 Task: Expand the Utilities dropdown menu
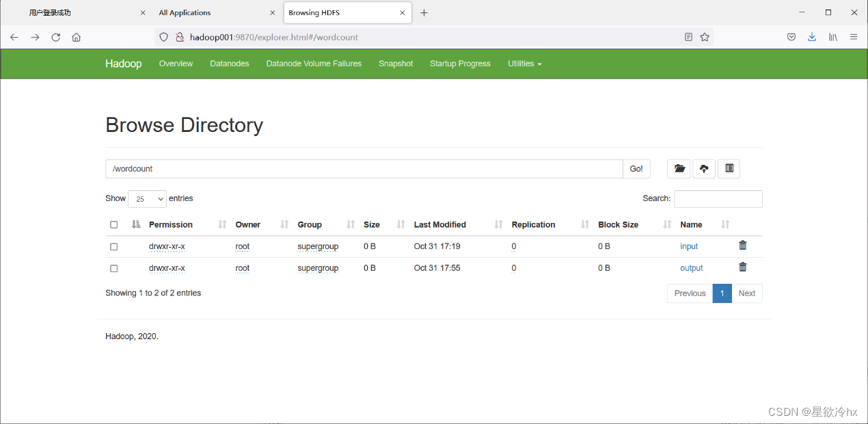click(x=524, y=64)
